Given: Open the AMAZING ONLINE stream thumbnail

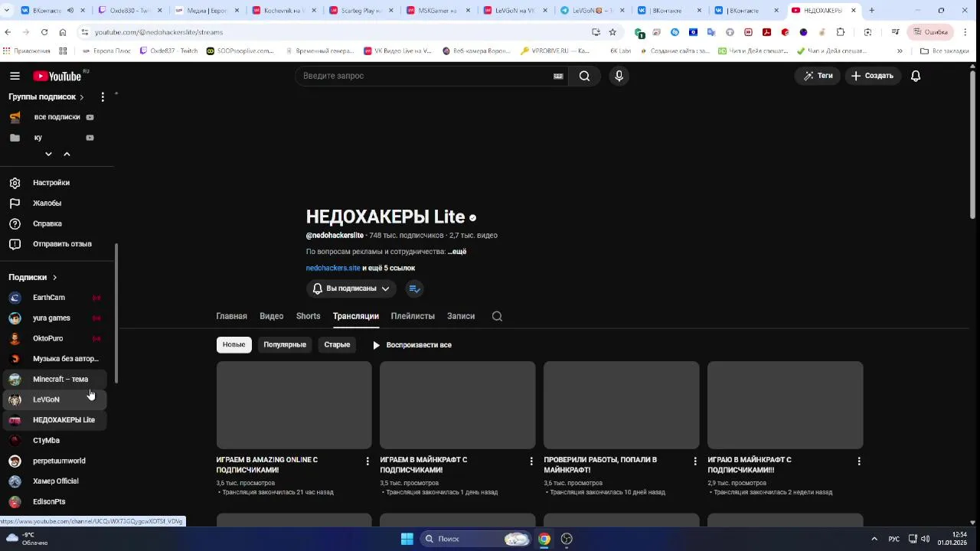Looking at the screenshot, I should tap(294, 405).
